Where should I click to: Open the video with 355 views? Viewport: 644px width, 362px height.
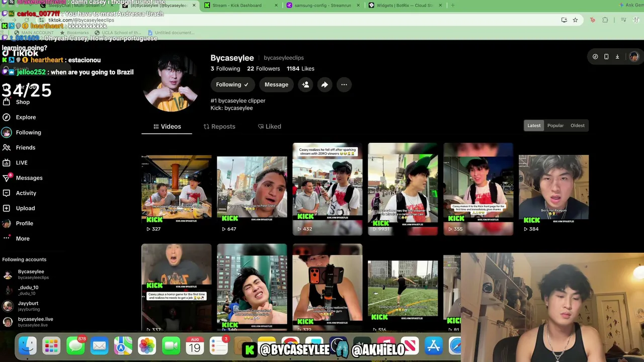tap(478, 189)
